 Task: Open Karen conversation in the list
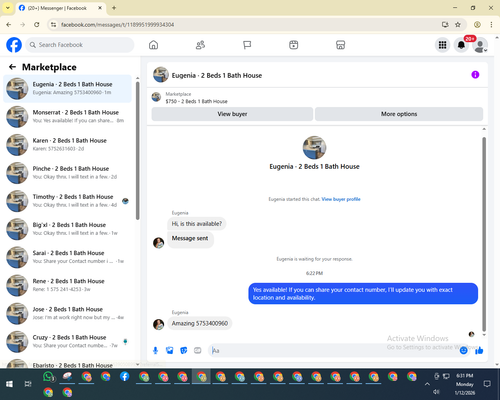pyautogui.click(x=67, y=145)
